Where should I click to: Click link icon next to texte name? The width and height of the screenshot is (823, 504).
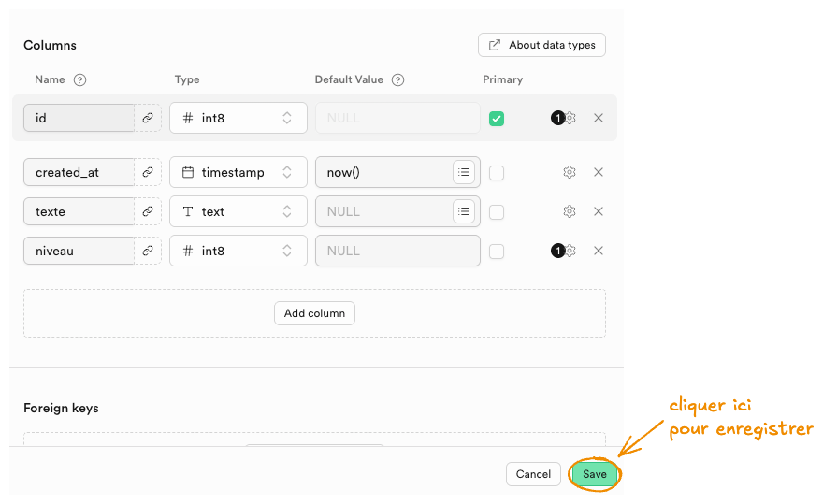(x=148, y=211)
